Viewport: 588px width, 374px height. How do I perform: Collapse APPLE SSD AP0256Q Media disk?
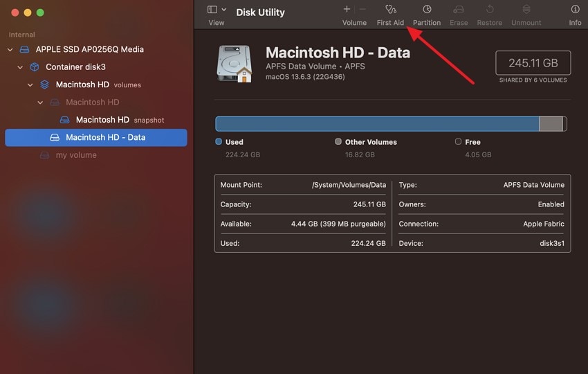pos(10,50)
